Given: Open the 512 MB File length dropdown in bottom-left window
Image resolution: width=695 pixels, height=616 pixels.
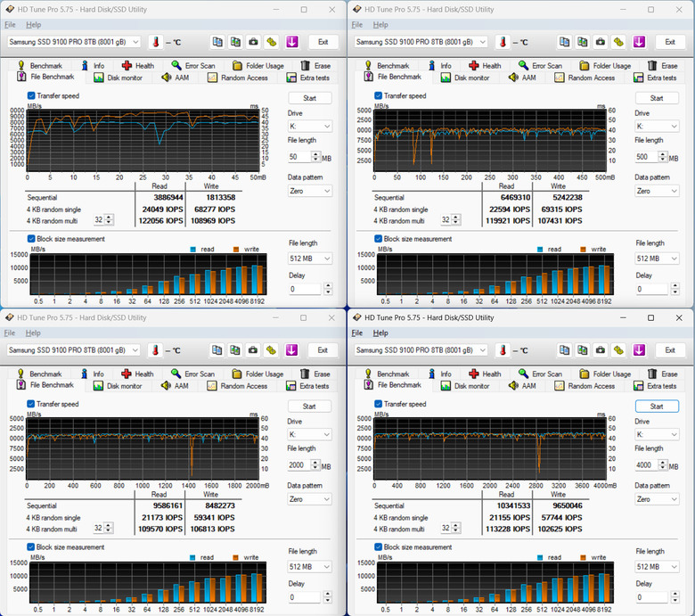Looking at the screenshot, I should click(309, 566).
